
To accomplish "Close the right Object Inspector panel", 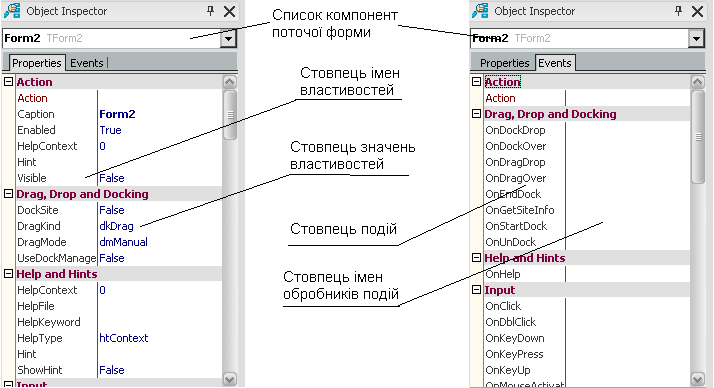I will tap(698, 11).
